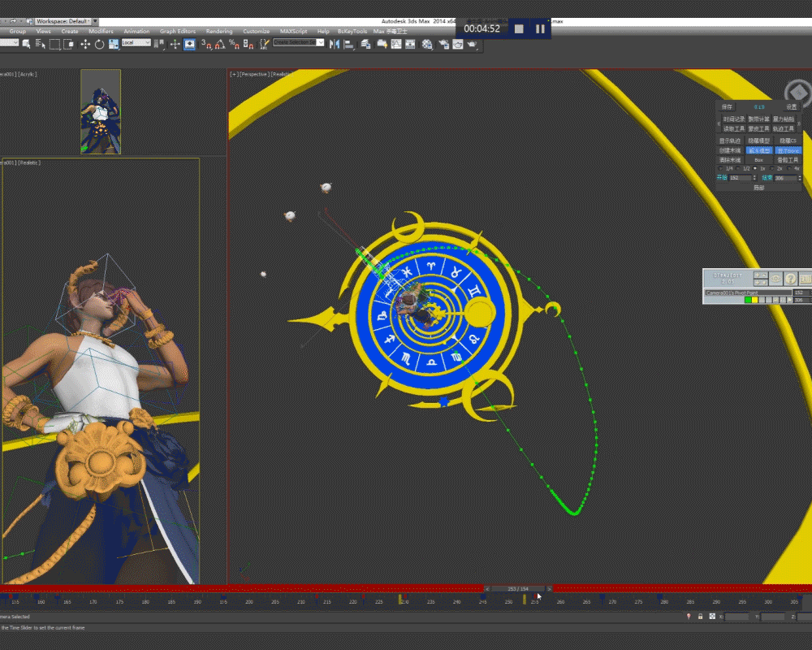This screenshot has width=812, height=650.
Task: Select the Select and Manipulate tool
Action: [x=175, y=45]
